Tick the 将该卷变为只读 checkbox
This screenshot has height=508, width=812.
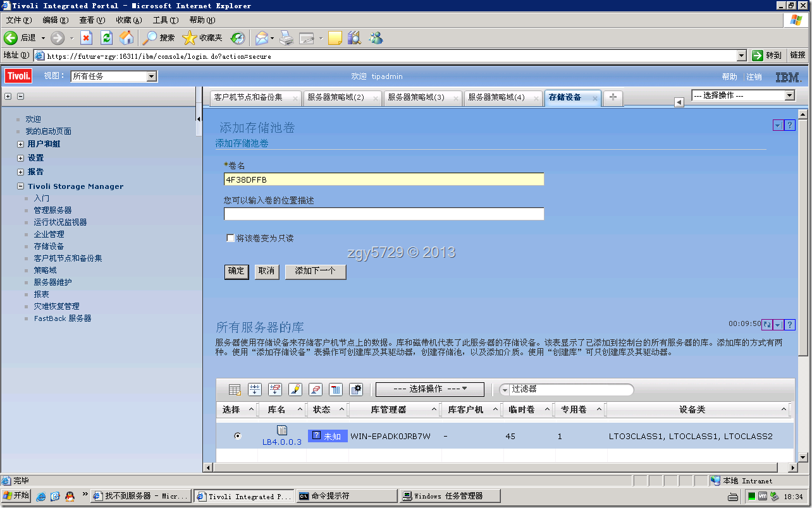pos(230,238)
